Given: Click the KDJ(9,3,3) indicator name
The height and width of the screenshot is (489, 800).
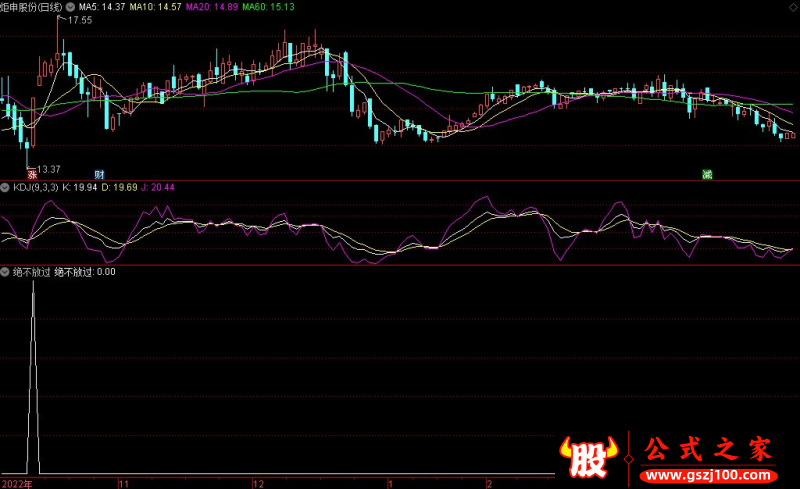Looking at the screenshot, I should tap(35, 187).
